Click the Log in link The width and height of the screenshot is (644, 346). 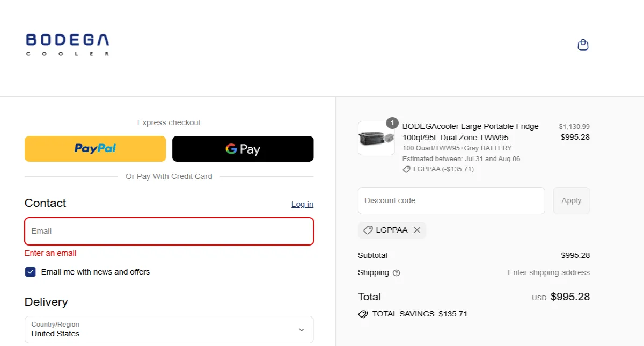point(302,204)
